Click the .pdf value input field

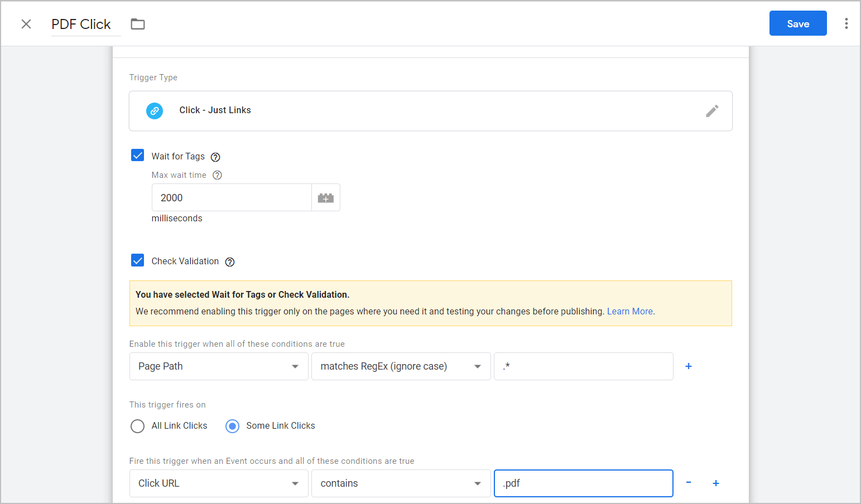coord(583,483)
